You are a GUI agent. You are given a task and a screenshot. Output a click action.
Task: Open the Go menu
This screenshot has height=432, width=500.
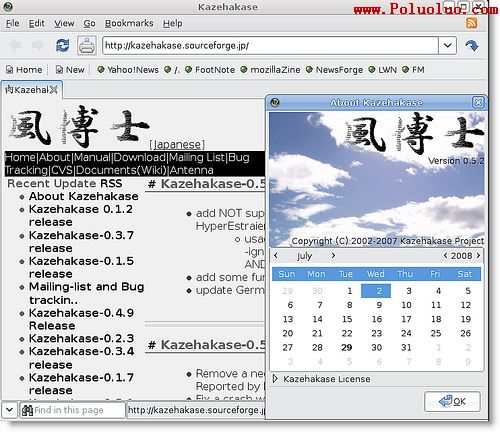pos(89,23)
